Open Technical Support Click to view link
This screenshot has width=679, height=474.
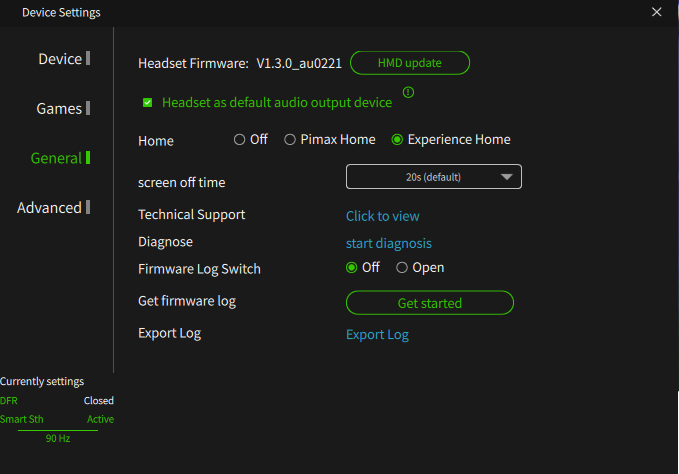(x=382, y=216)
